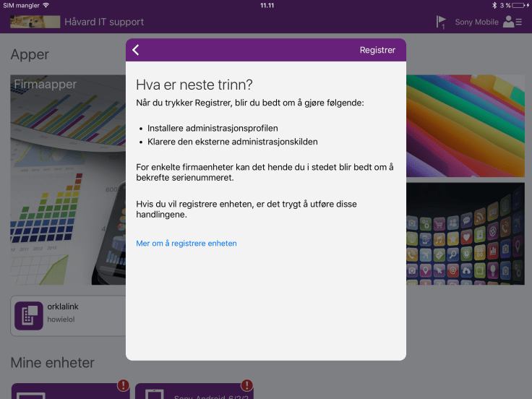The image size is (532, 399).
Task: Tap red alert badge on Sony Android device
Action: point(246,385)
